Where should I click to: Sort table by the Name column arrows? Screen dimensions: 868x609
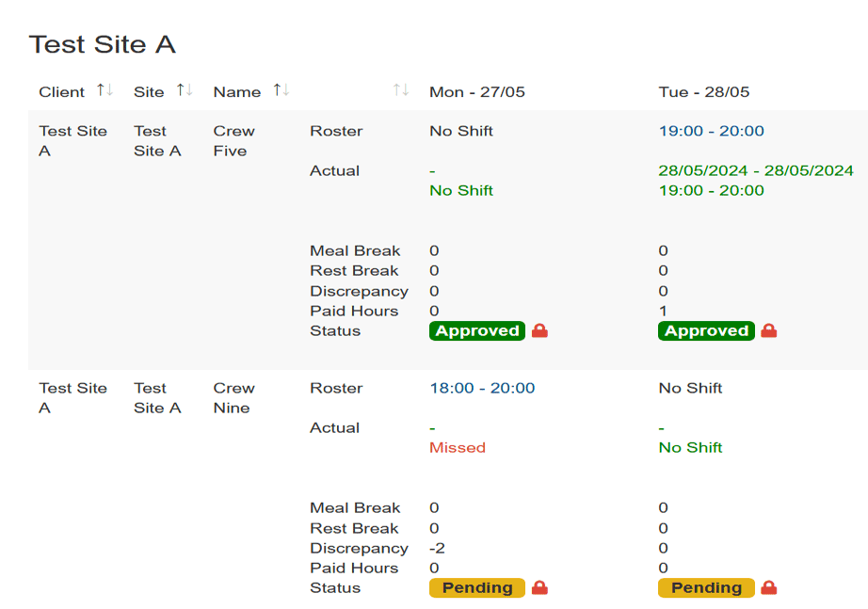coord(281,89)
